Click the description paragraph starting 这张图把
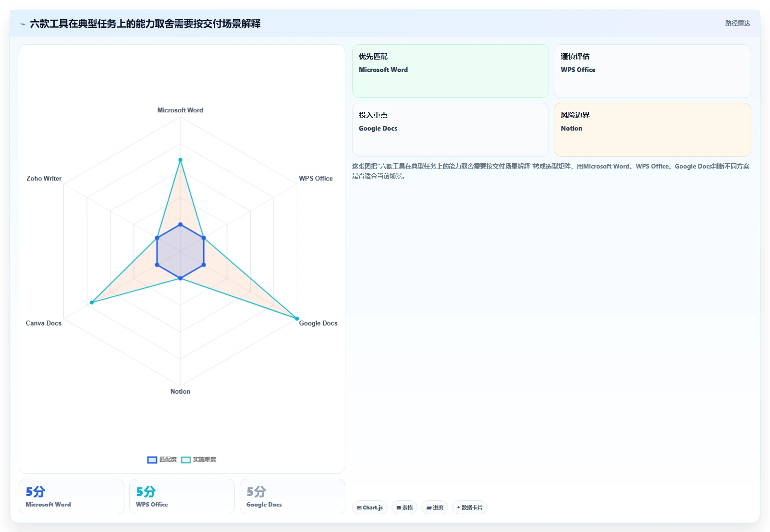Viewport: 770px width, 532px height. point(551,171)
